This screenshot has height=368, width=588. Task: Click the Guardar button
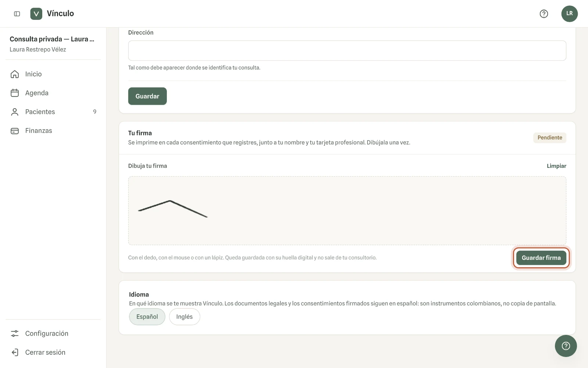click(x=147, y=96)
